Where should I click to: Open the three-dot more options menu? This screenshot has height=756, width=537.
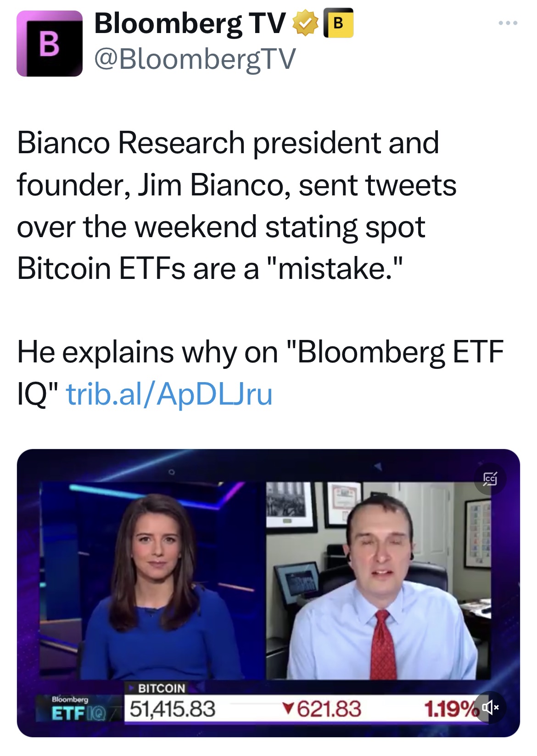tap(509, 23)
